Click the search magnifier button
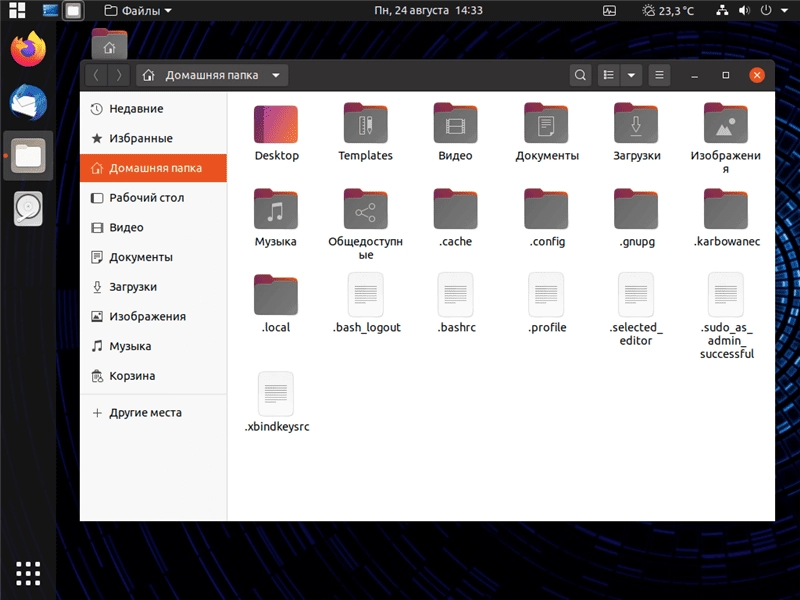The height and width of the screenshot is (600, 800). (580, 76)
